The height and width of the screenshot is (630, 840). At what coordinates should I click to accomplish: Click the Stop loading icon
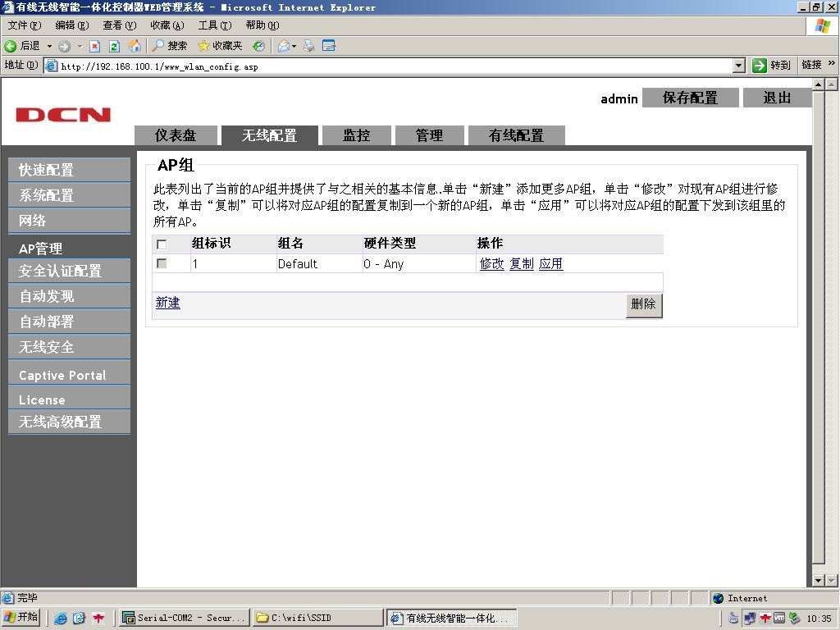click(95, 46)
